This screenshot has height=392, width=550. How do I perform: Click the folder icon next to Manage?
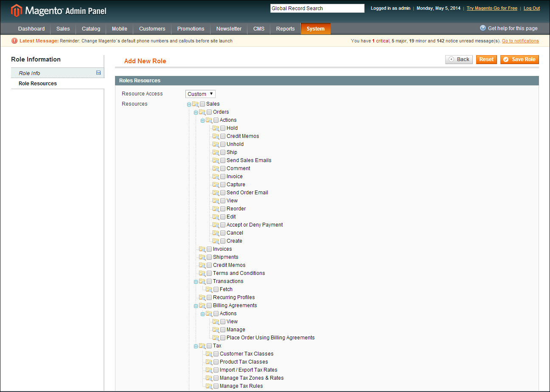(x=216, y=330)
